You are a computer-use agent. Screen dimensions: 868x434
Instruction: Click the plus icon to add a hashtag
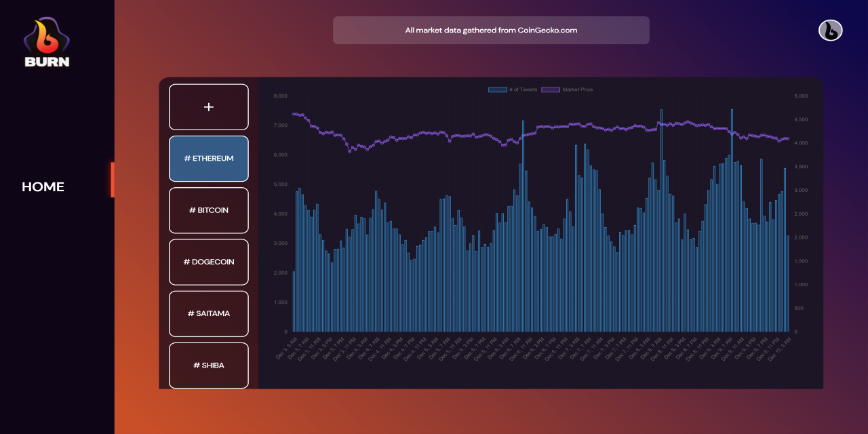click(x=208, y=106)
